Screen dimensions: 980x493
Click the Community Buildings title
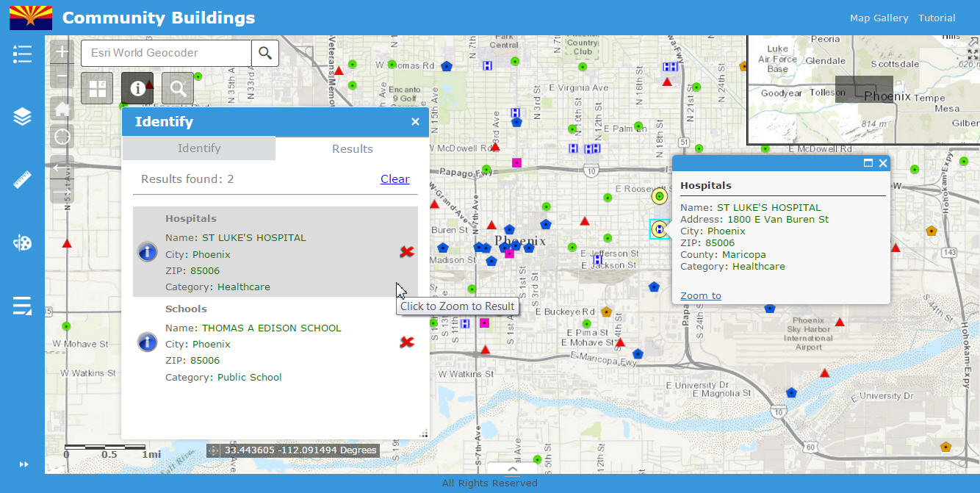point(159,18)
